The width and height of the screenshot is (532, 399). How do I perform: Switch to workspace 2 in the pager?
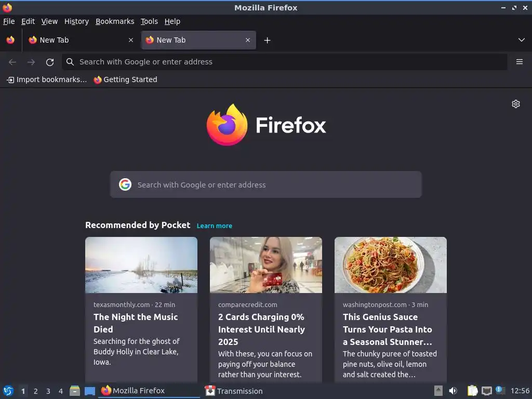point(36,391)
